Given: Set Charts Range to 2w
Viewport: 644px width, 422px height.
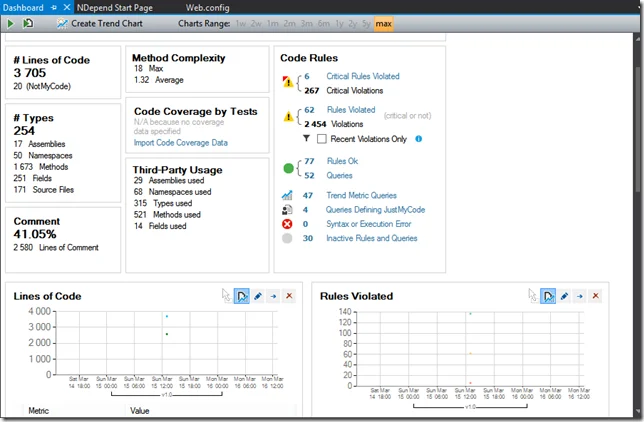Looking at the screenshot, I should 256,24.
